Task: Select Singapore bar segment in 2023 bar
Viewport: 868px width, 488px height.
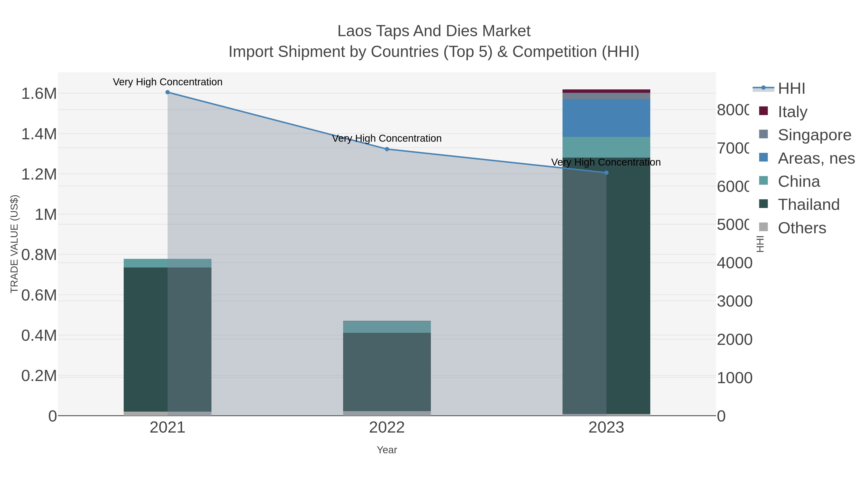Action: click(x=606, y=96)
